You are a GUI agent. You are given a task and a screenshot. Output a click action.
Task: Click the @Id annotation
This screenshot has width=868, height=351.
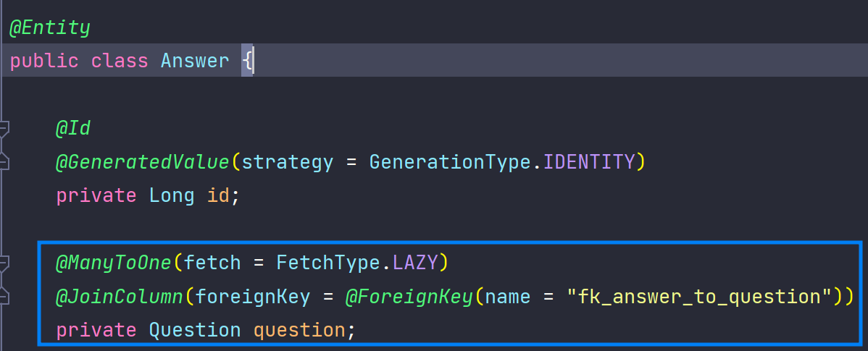pos(73,129)
